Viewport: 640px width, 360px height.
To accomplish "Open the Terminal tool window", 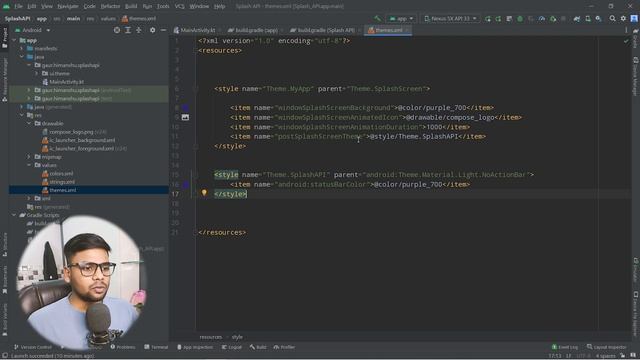I will click(x=156, y=347).
